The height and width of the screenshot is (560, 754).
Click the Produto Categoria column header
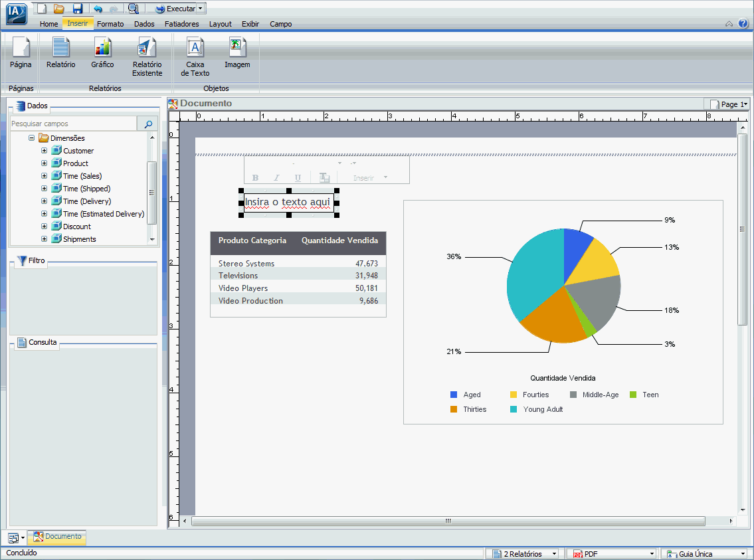[252, 240]
